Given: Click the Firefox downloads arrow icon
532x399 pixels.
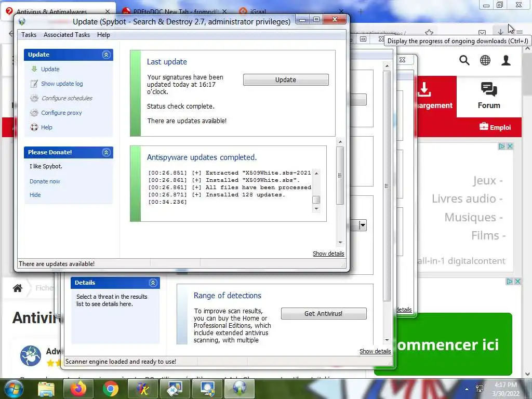Looking at the screenshot, I should coord(500,32).
